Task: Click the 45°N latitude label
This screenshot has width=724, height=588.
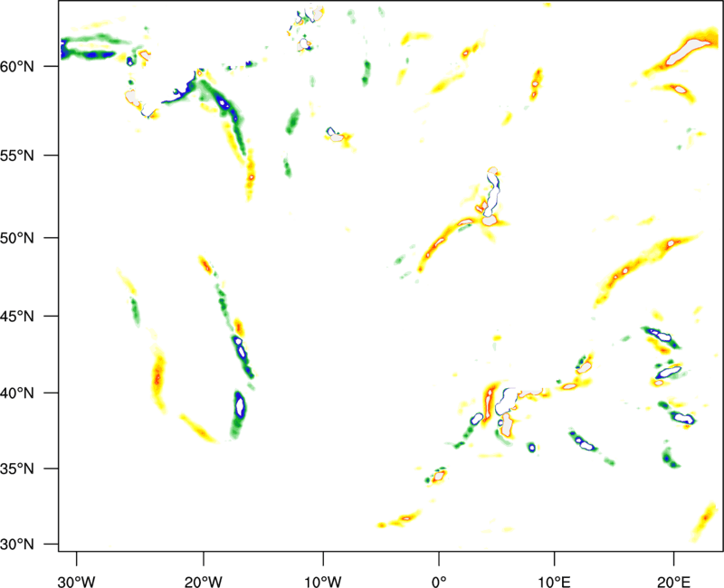Action: coord(17,317)
